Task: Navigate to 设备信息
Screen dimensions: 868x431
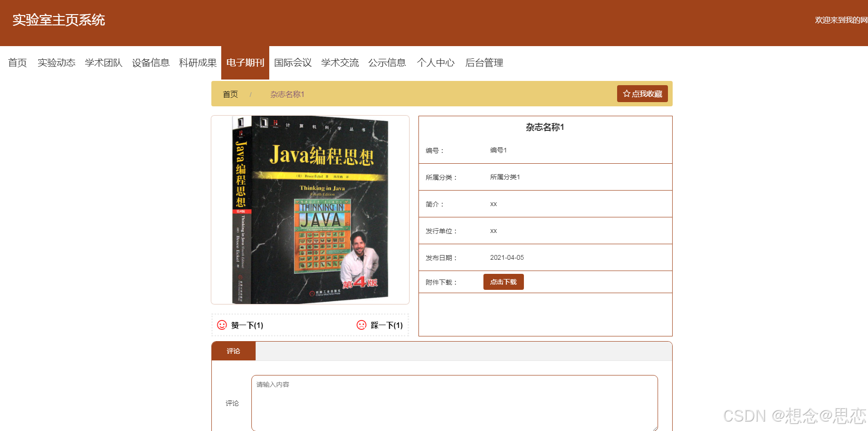Action: pos(151,63)
